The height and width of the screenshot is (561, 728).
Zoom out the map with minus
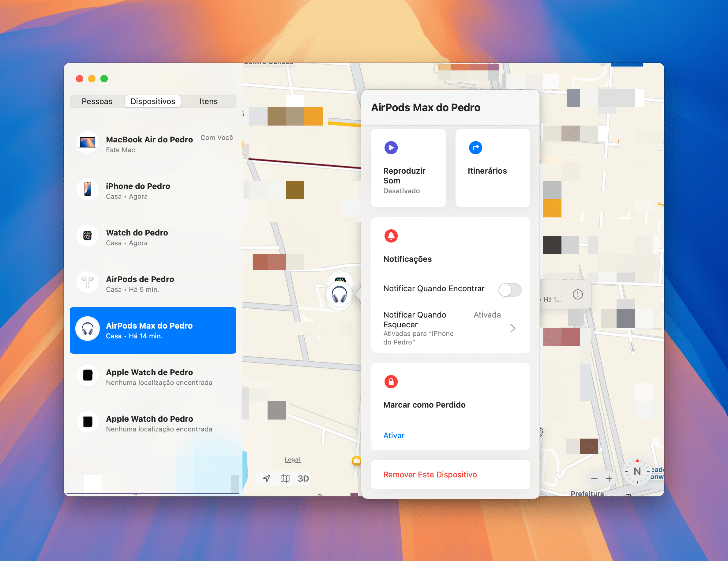click(594, 479)
